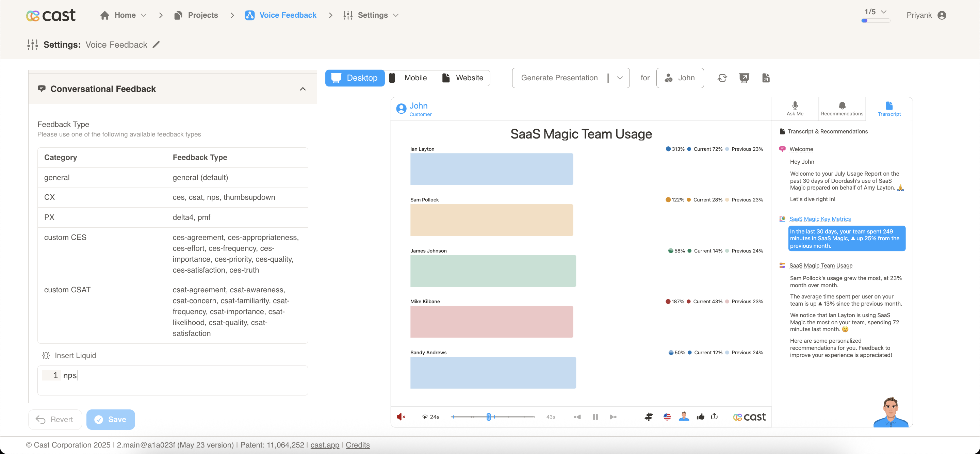The image size is (980, 454).
Task: Switch preview to Desktop mode
Action: point(355,78)
